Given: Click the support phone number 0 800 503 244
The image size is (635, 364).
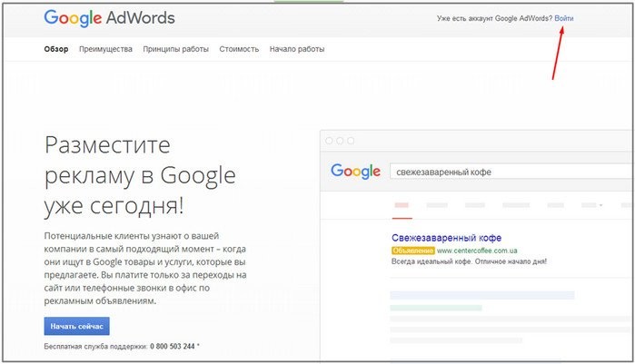Looking at the screenshot, I should 173,347.
